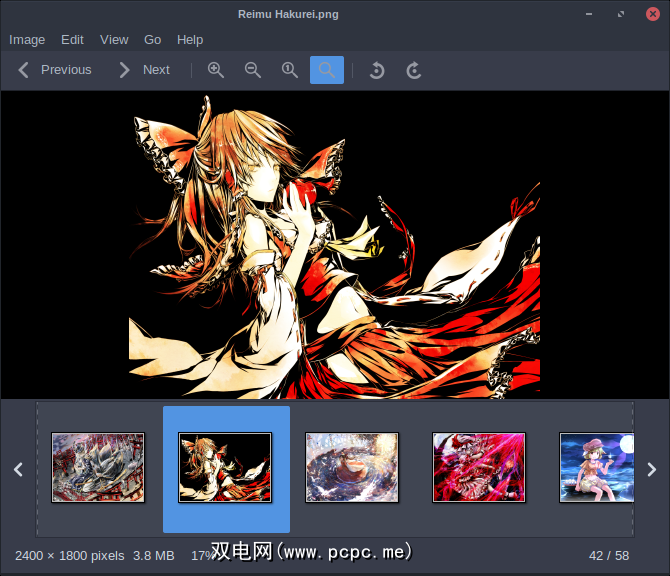
Task: Rotate image counterclockwise
Action: pyautogui.click(x=377, y=70)
